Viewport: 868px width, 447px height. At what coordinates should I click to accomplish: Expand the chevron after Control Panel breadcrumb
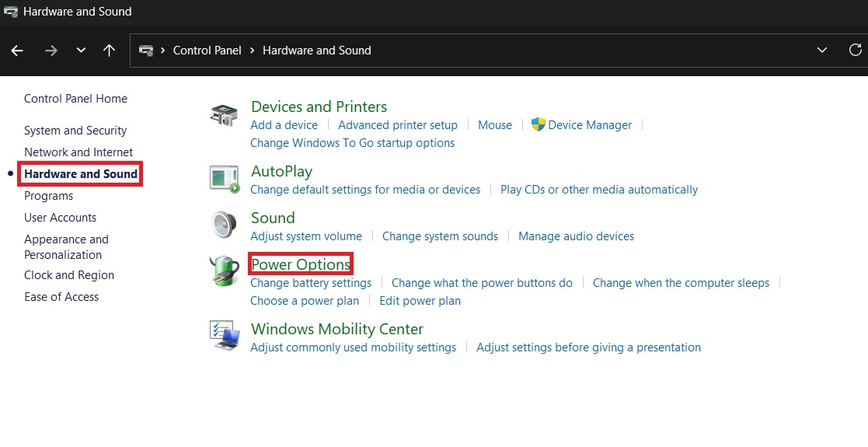coord(252,51)
